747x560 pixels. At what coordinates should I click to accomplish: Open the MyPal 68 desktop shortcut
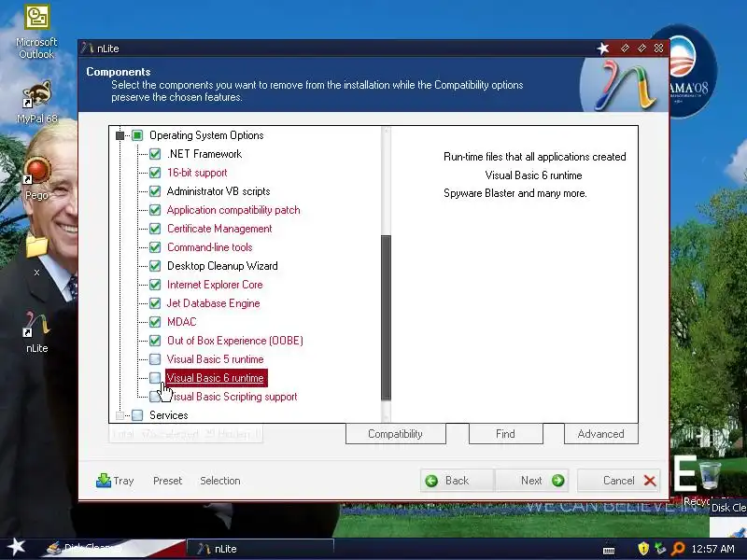point(36,102)
